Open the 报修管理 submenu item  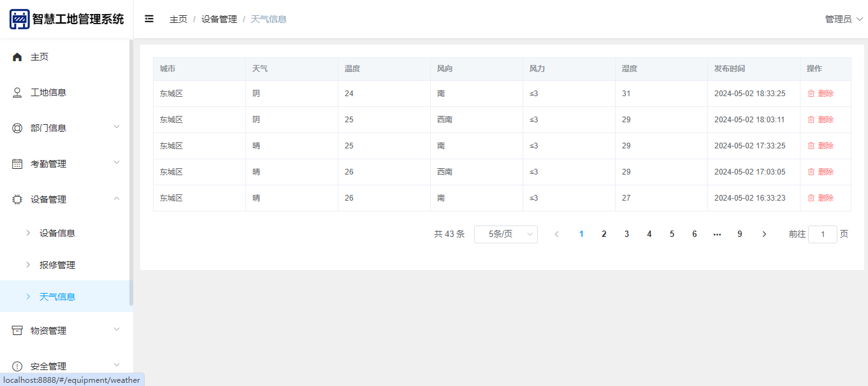(57, 265)
